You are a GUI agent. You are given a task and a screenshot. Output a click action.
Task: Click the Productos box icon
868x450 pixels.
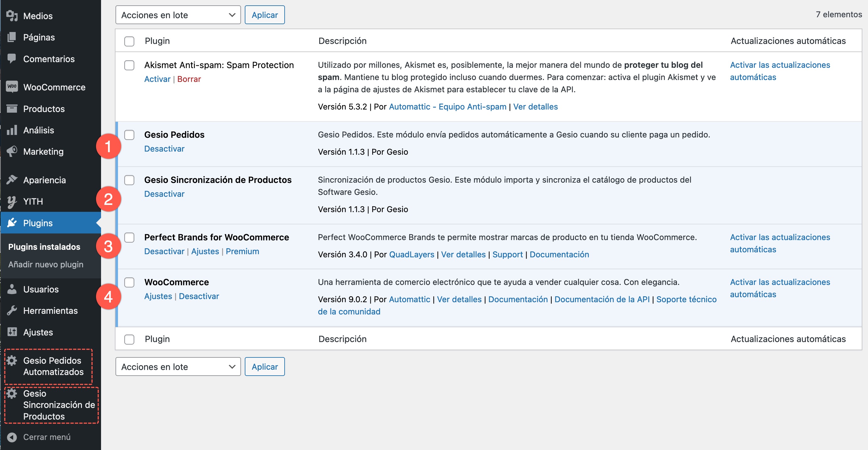coord(12,109)
